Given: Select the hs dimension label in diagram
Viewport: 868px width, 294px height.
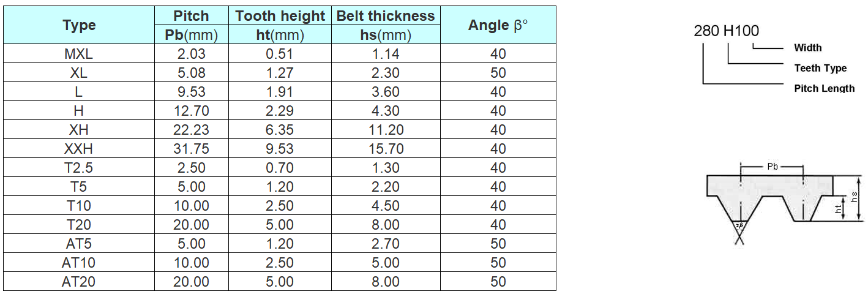Looking at the screenshot, I should pos(854,197).
